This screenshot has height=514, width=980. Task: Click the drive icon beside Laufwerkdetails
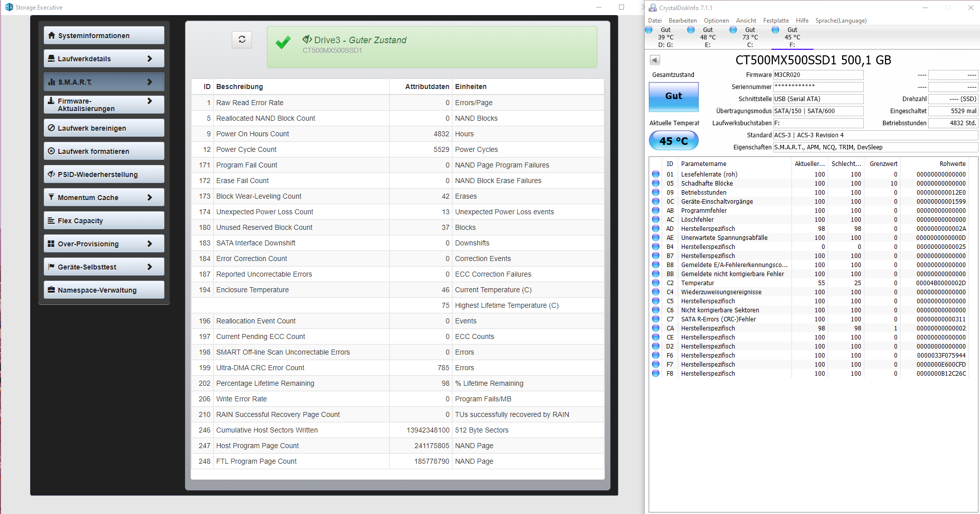pyautogui.click(x=51, y=58)
